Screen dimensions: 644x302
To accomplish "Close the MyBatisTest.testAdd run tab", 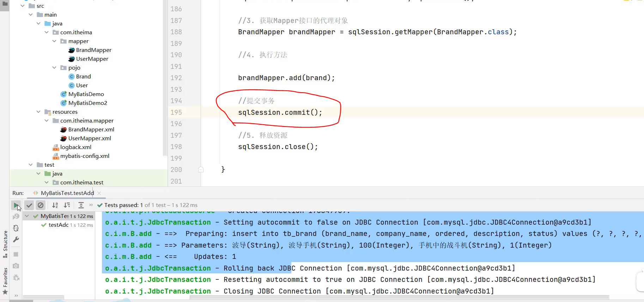I will (x=99, y=193).
